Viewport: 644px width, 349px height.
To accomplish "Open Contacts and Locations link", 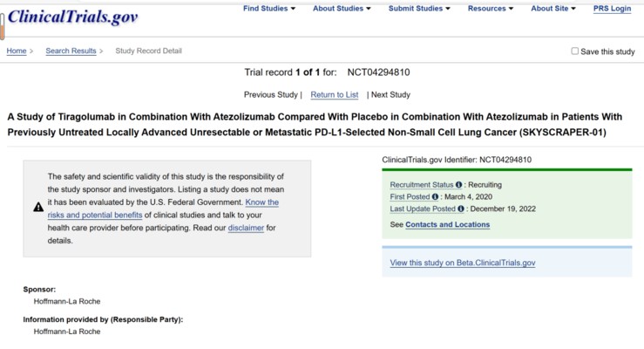I will [x=447, y=225].
